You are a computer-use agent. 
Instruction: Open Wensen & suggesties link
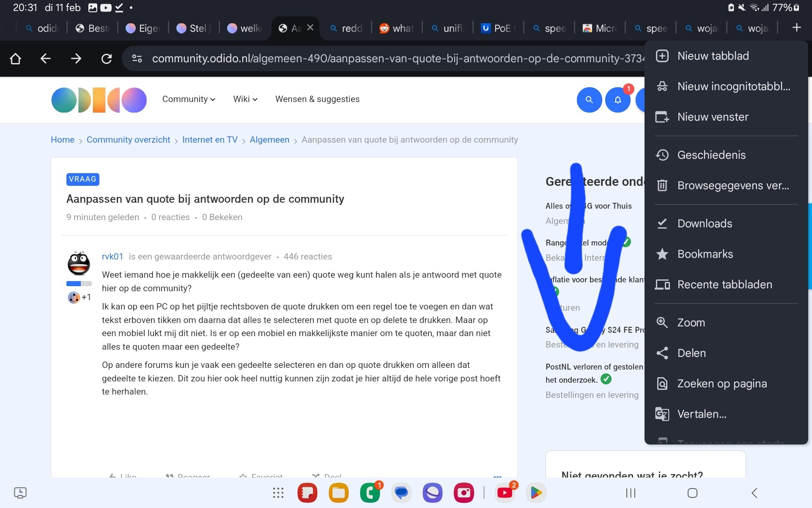(317, 99)
